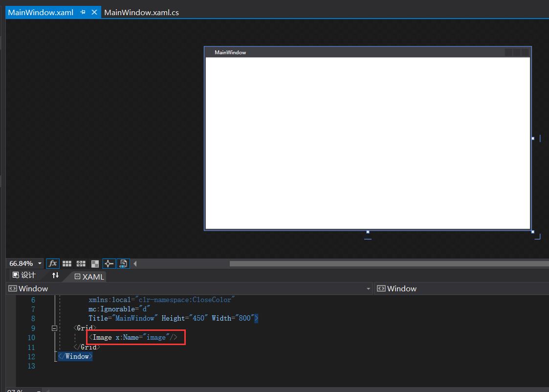Select the bottom-right corner resize handle
This screenshot has height=392, width=549.
[x=533, y=232]
